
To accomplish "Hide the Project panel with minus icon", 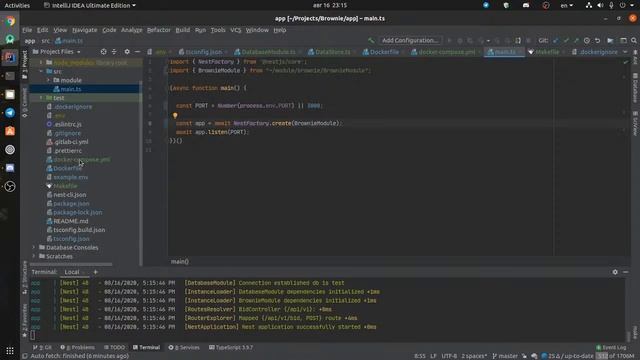I will pyautogui.click(x=138, y=52).
